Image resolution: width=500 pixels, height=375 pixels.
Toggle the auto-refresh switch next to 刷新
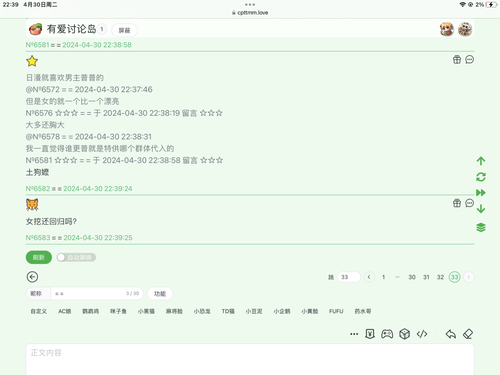pos(76,257)
